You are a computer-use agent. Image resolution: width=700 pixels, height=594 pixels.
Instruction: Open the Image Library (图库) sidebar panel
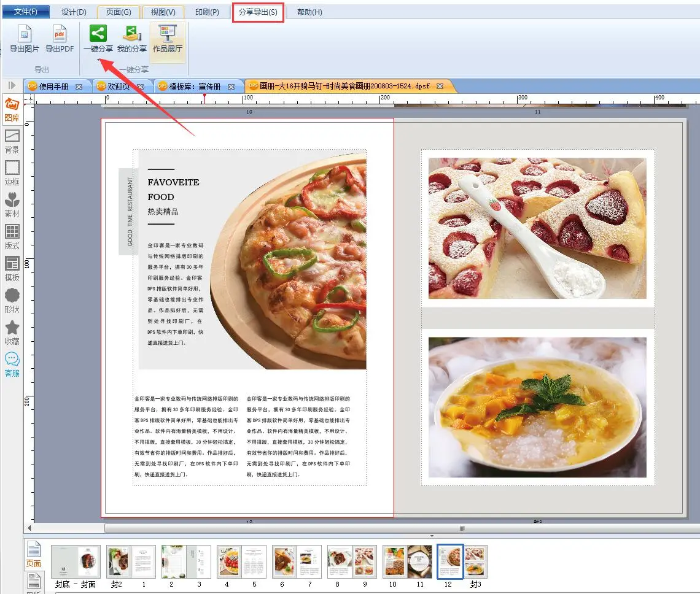(12, 109)
